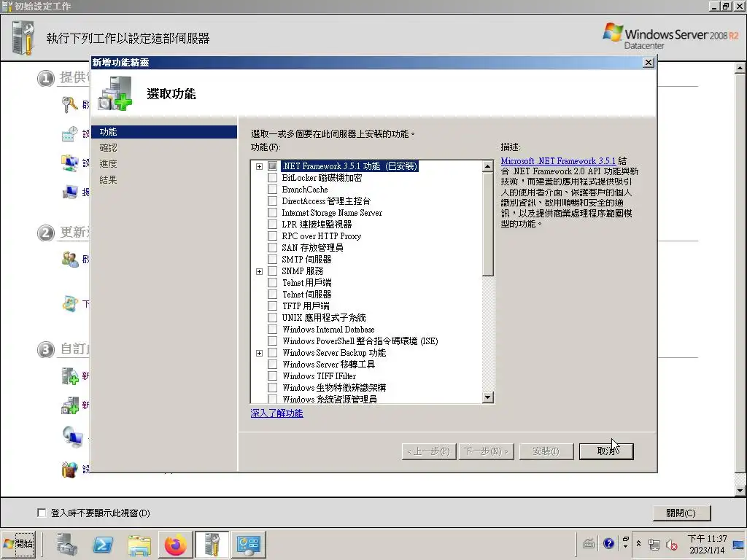Expand Windows Server Backup features node
This screenshot has width=747, height=560.
tap(259, 354)
